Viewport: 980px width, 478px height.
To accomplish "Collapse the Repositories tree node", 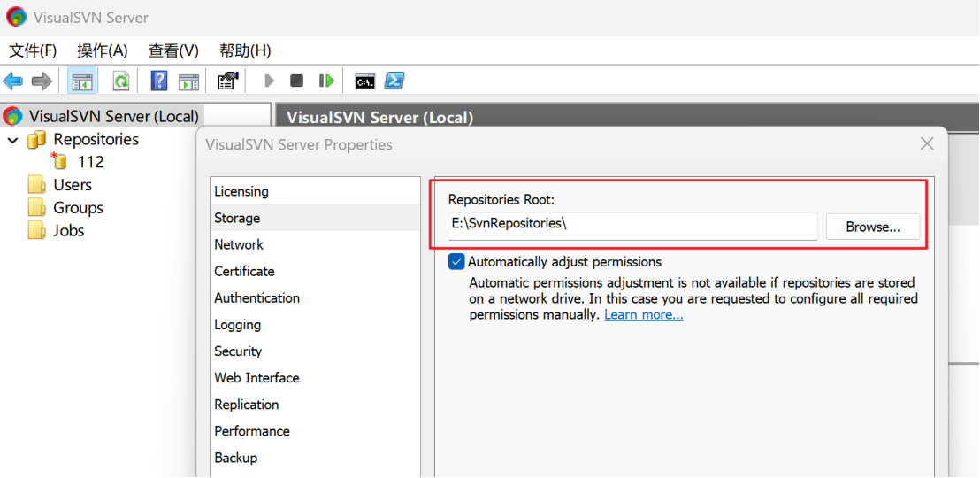I will click(x=13, y=140).
